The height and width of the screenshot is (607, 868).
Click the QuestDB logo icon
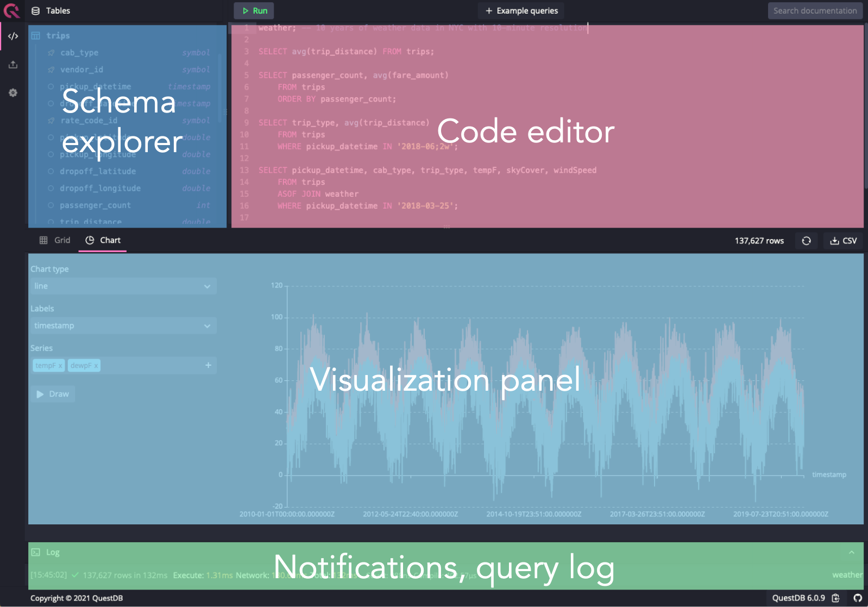pos(11,10)
